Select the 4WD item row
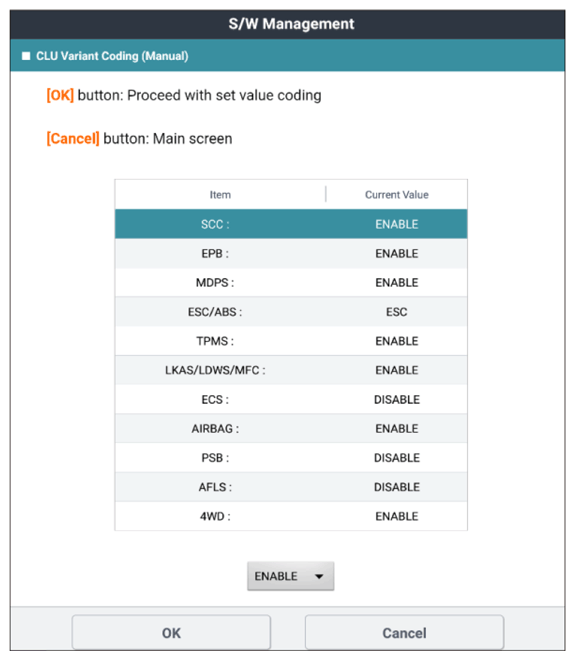Viewport: 575px width, 660px height. pyautogui.click(x=291, y=516)
